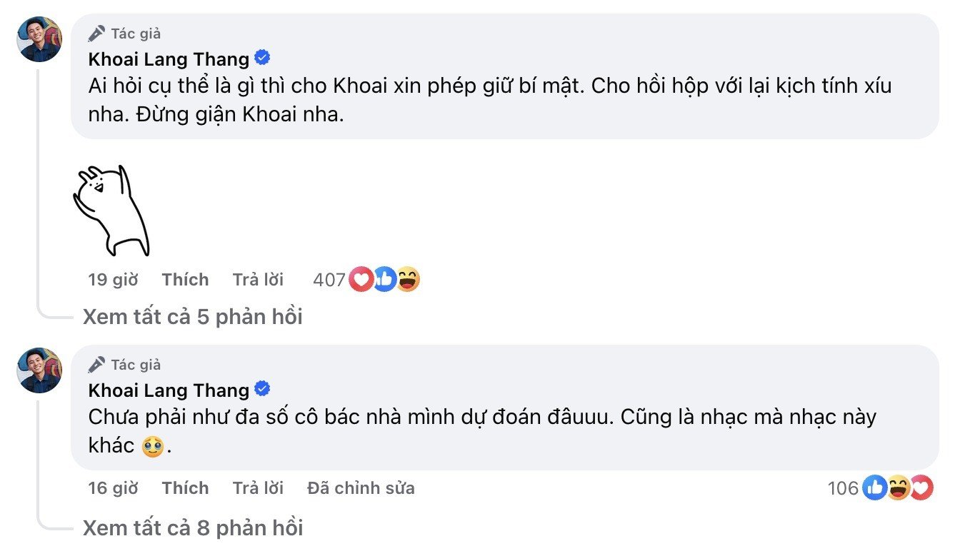Open the reaction count 407 on the first comment
The height and width of the screenshot is (551, 980).
pos(330,280)
